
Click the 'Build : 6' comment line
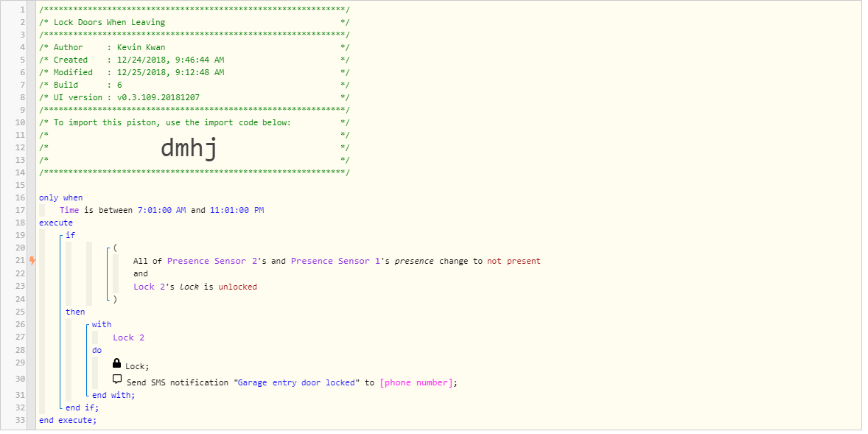(x=195, y=85)
